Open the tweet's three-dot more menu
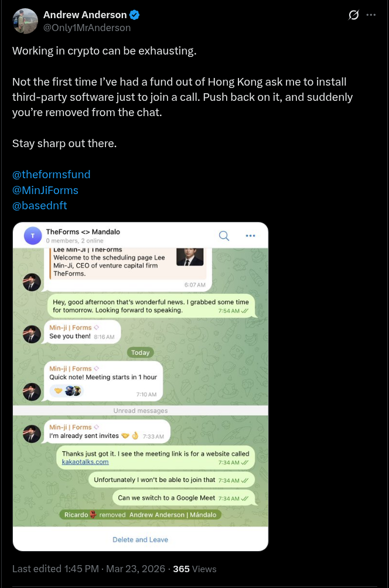 [371, 15]
